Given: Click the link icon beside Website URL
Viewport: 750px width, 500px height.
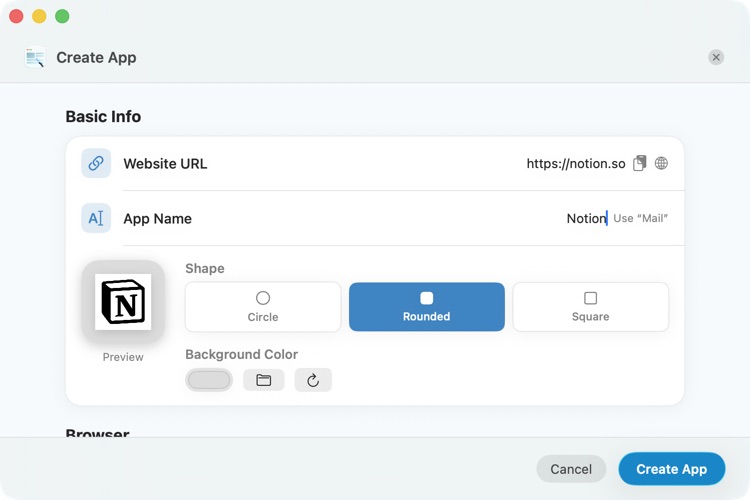Looking at the screenshot, I should click(96, 163).
